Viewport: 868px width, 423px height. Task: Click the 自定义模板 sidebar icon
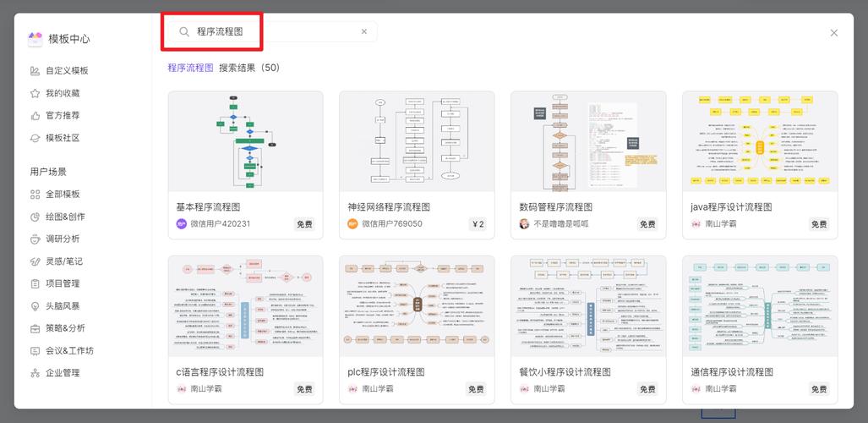coord(35,70)
